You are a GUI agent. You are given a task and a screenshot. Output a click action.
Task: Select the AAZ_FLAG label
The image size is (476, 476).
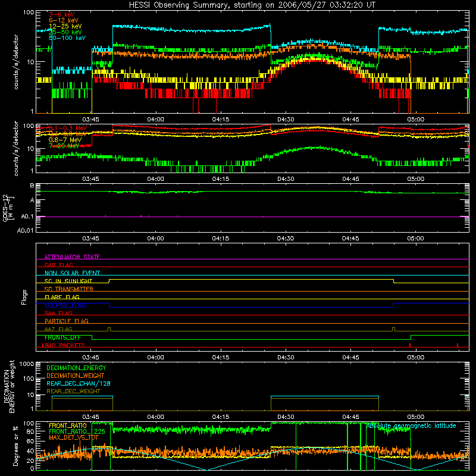click(x=58, y=329)
